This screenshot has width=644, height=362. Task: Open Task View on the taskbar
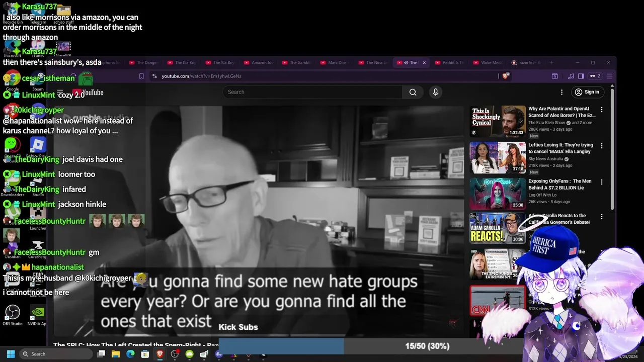point(101,354)
